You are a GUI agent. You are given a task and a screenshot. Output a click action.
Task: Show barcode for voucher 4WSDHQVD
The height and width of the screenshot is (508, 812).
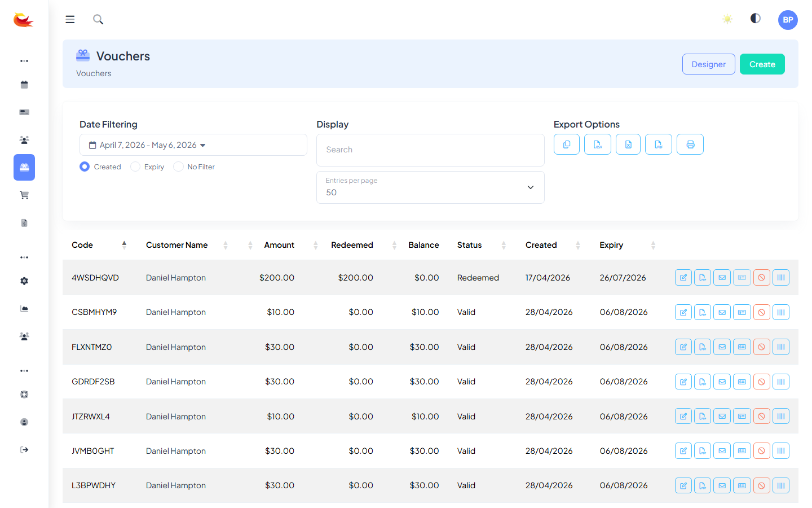click(x=781, y=278)
